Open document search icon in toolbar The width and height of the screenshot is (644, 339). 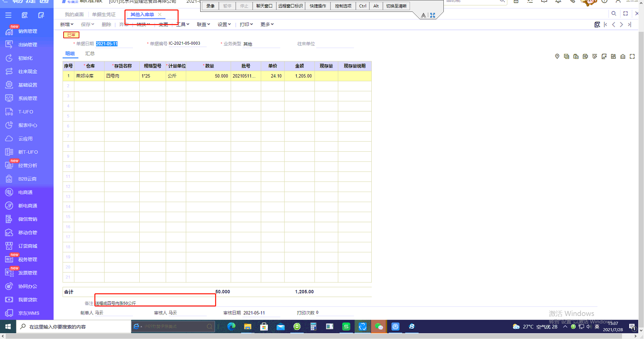[597, 24]
